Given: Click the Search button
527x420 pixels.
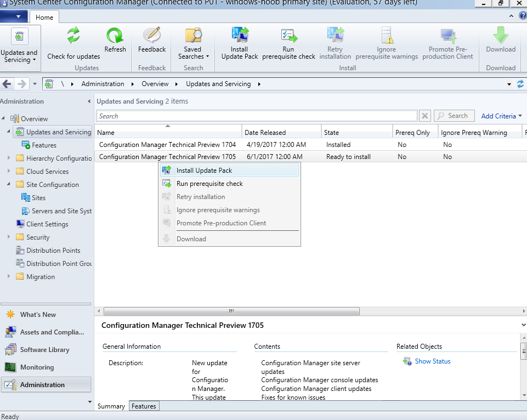Looking at the screenshot, I should point(454,116).
